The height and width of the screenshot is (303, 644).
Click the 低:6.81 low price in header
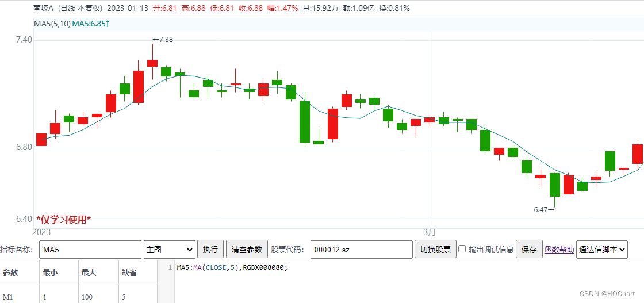(x=222, y=8)
